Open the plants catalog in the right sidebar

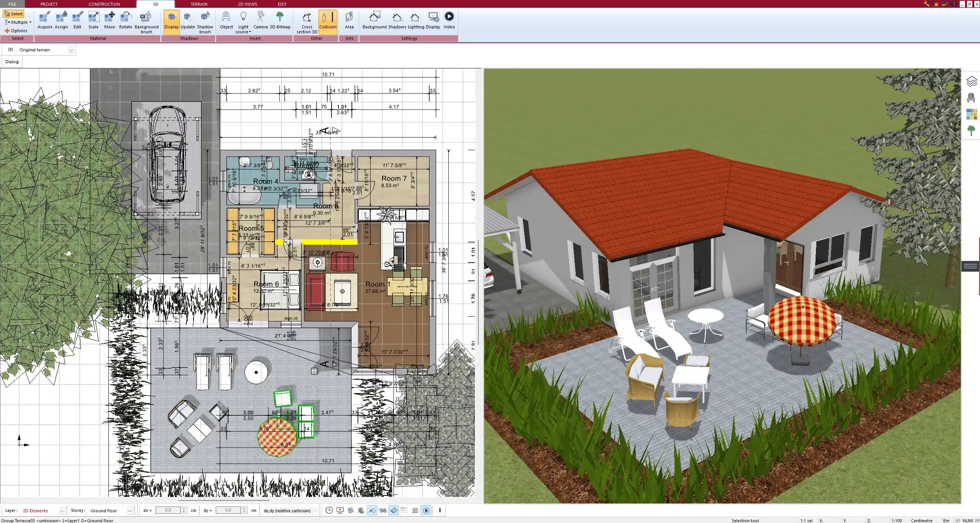972,130
